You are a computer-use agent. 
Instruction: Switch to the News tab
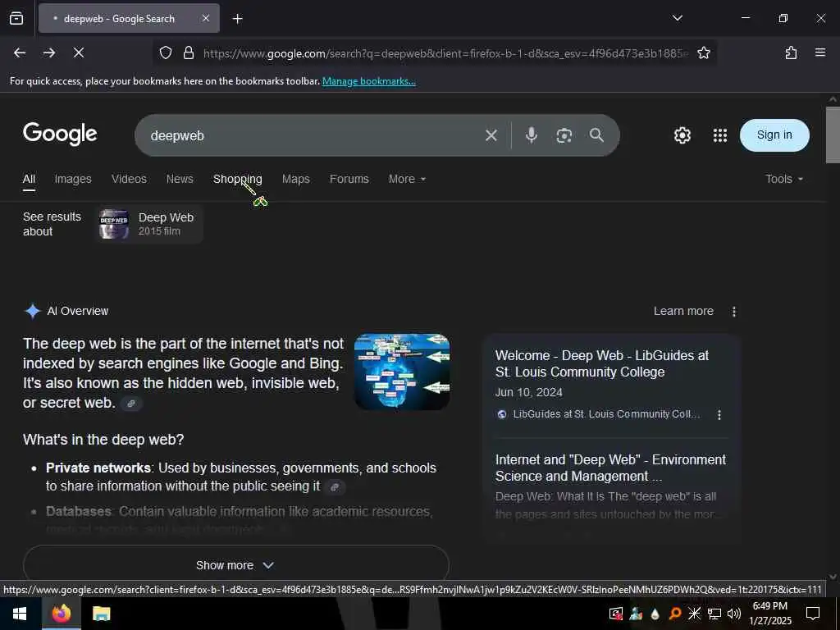(x=180, y=179)
